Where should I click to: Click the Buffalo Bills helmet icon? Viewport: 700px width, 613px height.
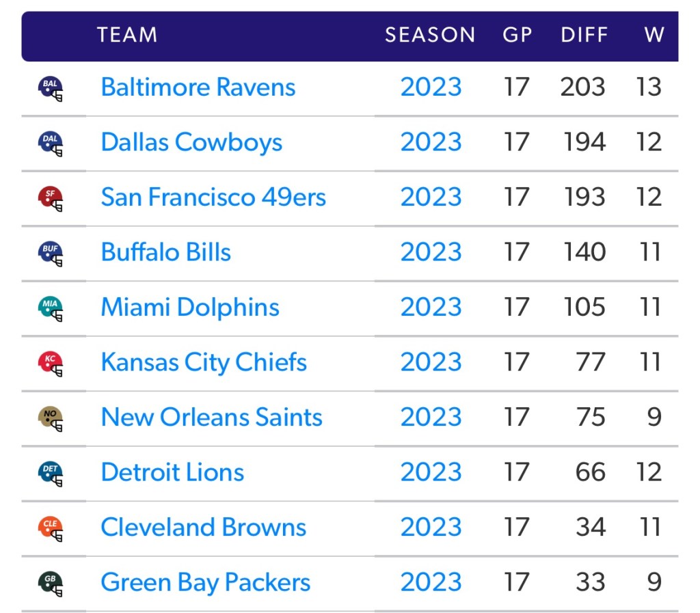pos(51,253)
